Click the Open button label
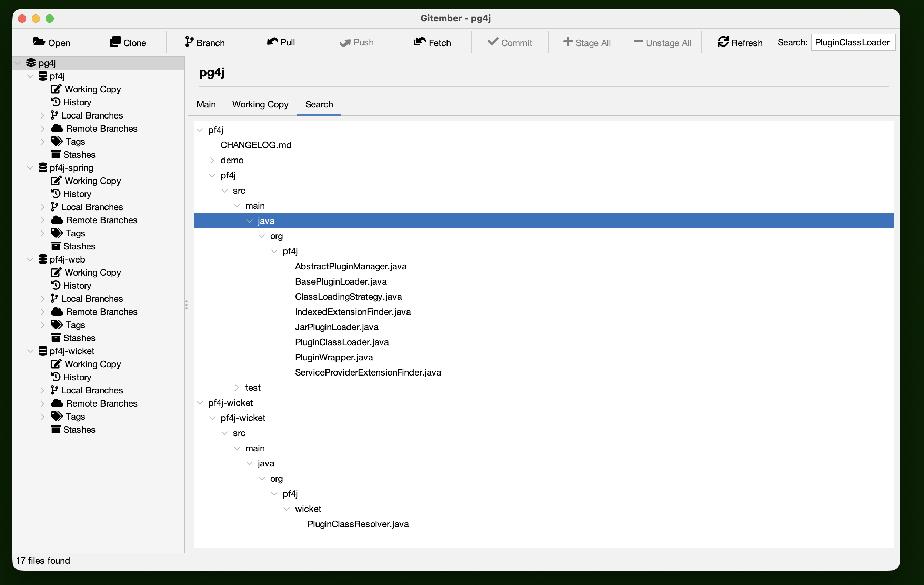The image size is (924, 585). tap(59, 43)
